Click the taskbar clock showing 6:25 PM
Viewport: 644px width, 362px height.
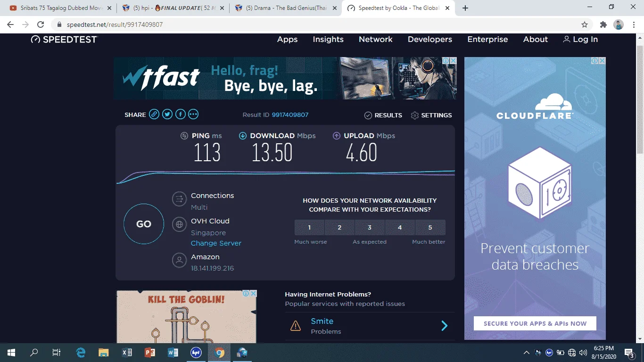(603, 353)
